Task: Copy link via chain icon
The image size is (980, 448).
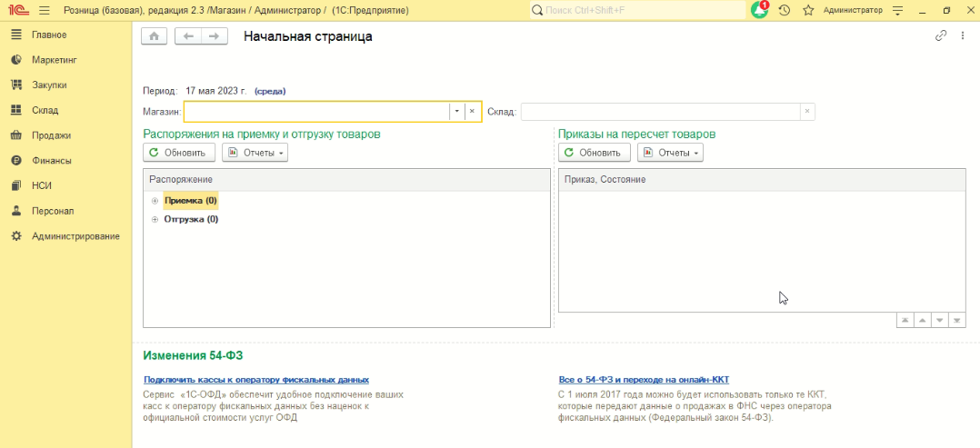Action: coord(941,35)
